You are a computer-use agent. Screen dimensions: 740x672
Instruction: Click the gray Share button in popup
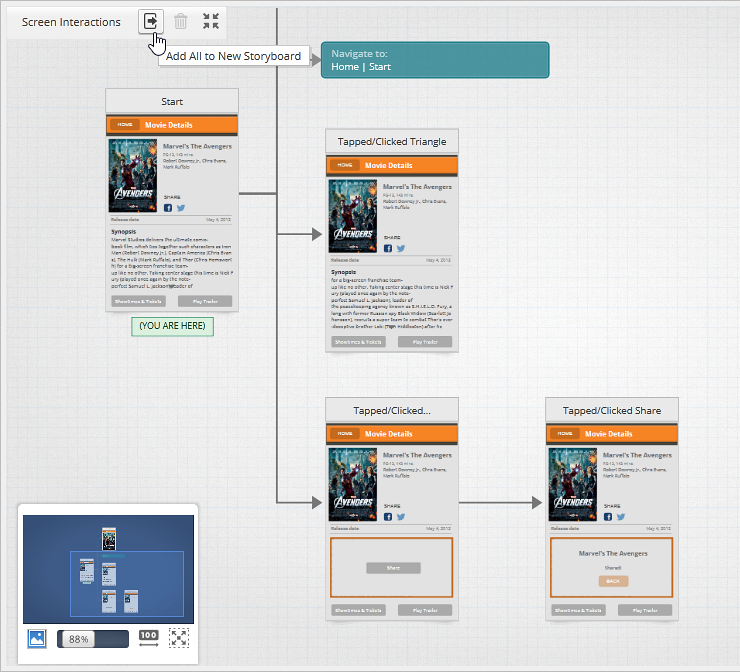(x=393, y=568)
